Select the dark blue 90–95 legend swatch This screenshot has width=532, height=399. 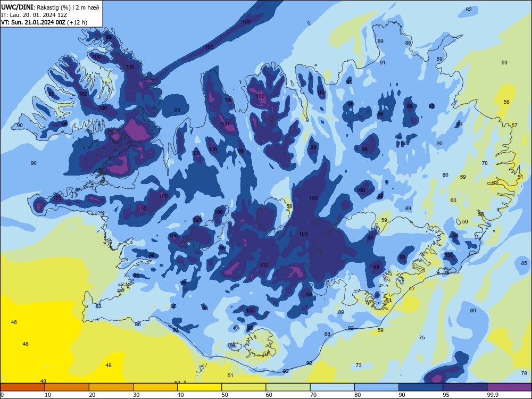[x=421, y=387]
